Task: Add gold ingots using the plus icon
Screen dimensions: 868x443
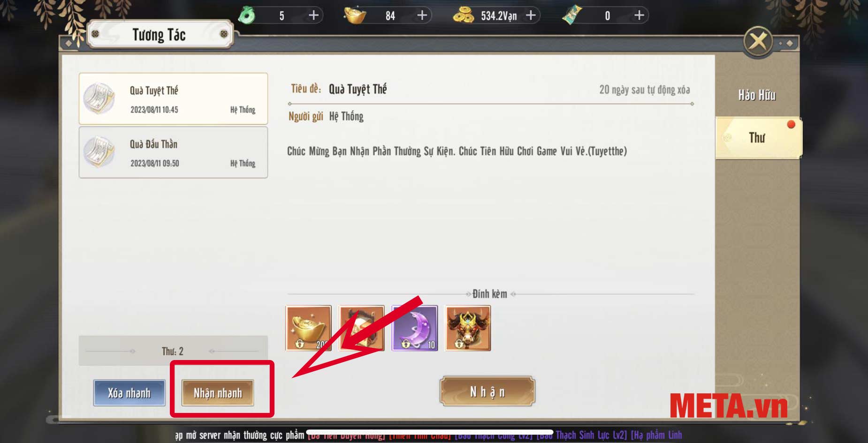Action: 422,15
